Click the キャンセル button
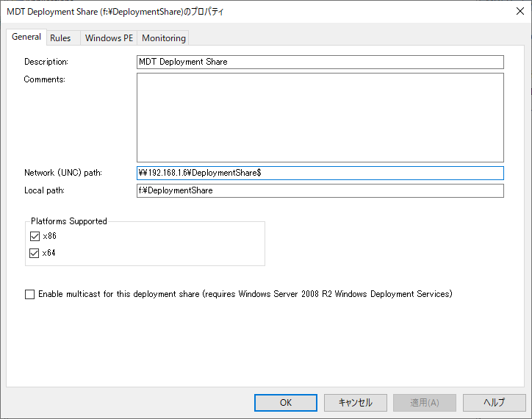532x419 pixels. (355, 403)
